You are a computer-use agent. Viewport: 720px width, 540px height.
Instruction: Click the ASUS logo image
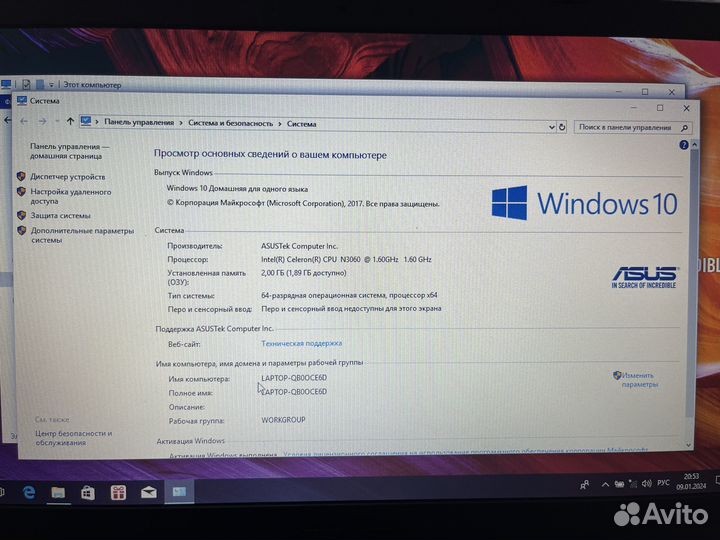click(645, 277)
